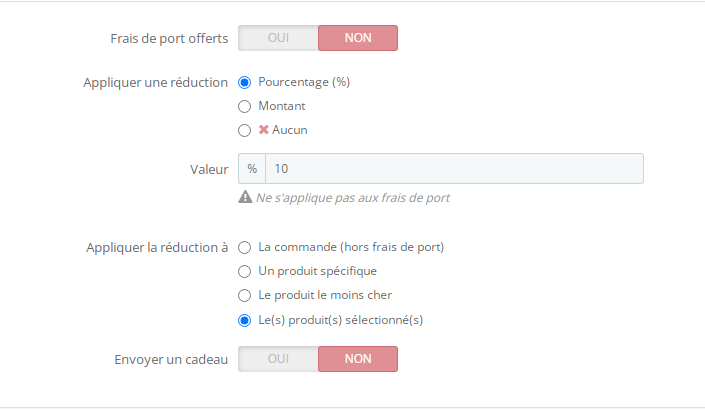Choose Le produit le moins cher
Image resolution: width=705 pixels, height=412 pixels.
[244, 295]
